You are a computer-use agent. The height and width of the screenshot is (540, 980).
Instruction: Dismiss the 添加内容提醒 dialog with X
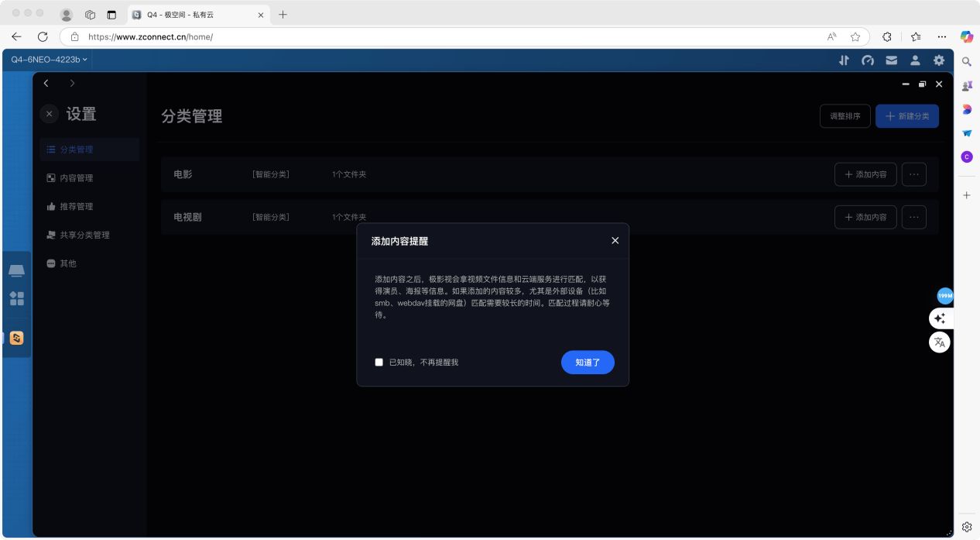tap(615, 241)
